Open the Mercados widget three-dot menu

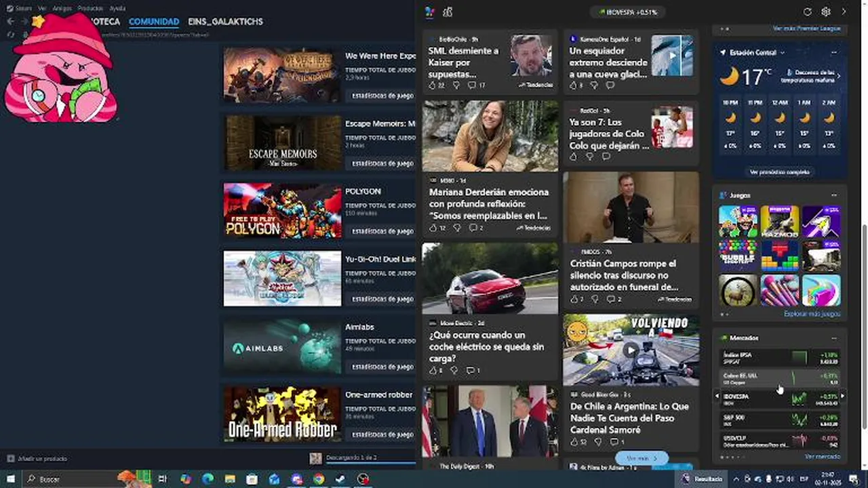click(x=834, y=338)
